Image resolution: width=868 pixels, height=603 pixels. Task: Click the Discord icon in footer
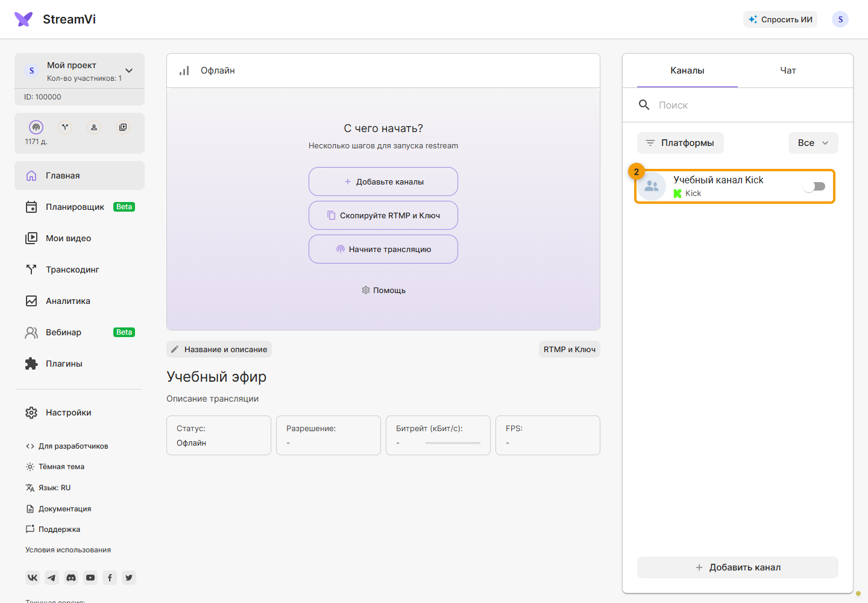71,578
